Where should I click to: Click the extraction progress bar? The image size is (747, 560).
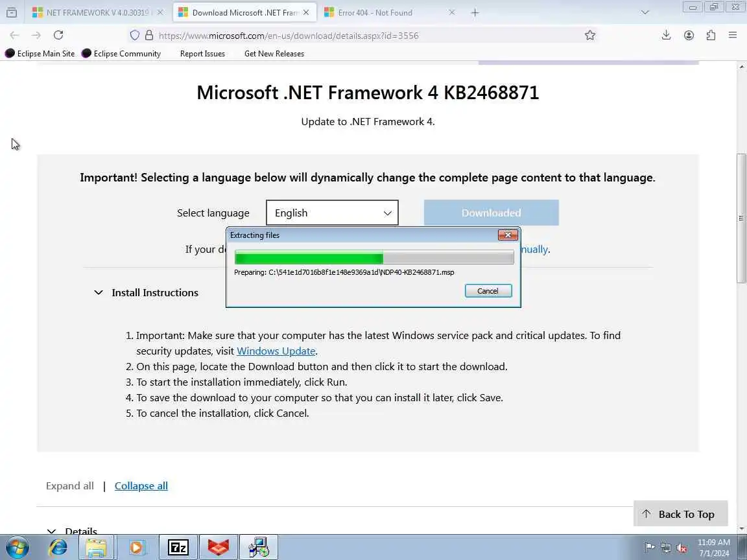[x=374, y=257]
